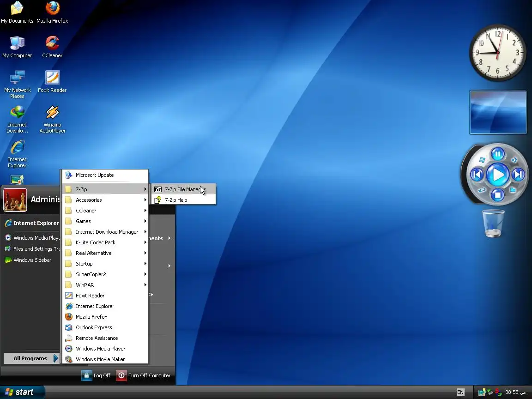Launch Windows Media Player from programs list
This screenshot has height=399, width=532.
coord(105,349)
